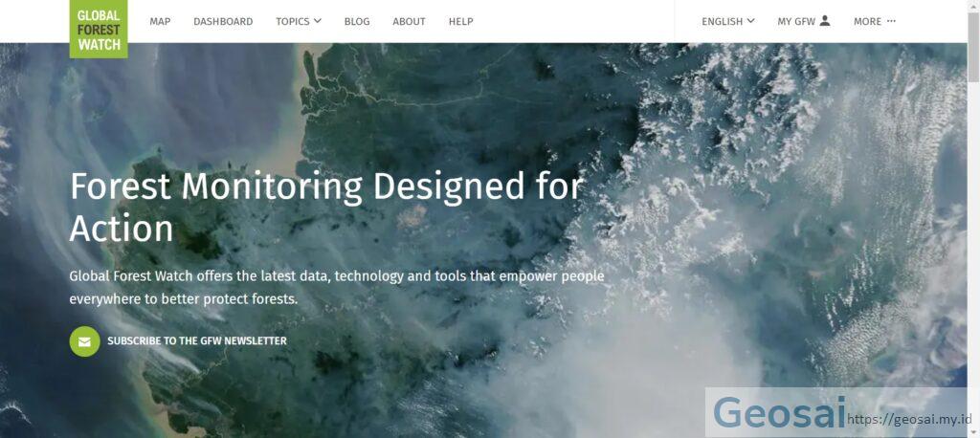Click the green envelope newsletter icon
Image resolution: width=980 pixels, height=438 pixels.
(x=84, y=341)
